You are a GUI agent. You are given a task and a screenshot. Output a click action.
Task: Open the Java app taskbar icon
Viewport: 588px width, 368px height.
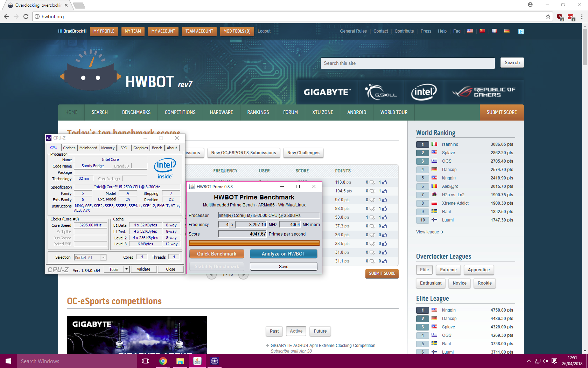point(197,361)
